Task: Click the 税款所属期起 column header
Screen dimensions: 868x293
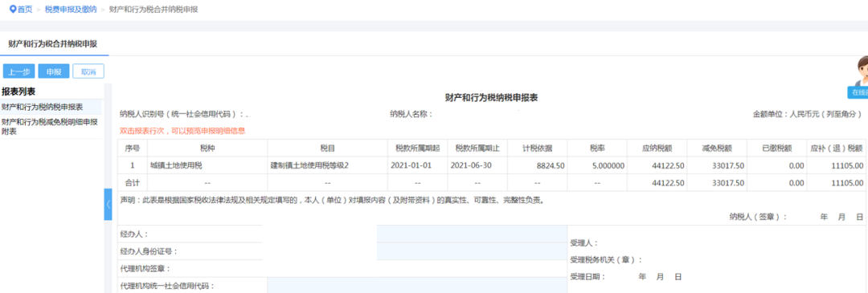Action: 417,149
